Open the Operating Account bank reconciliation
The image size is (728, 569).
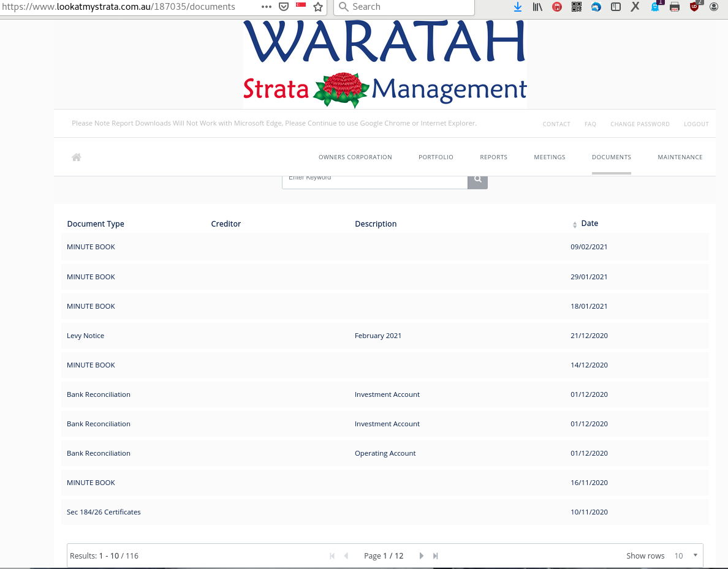click(385, 453)
